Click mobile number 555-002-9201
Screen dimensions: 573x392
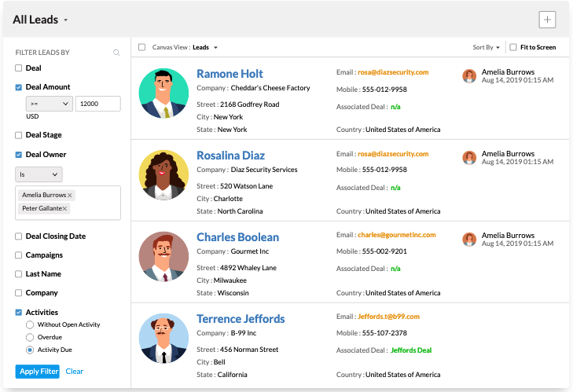pyautogui.click(x=384, y=251)
